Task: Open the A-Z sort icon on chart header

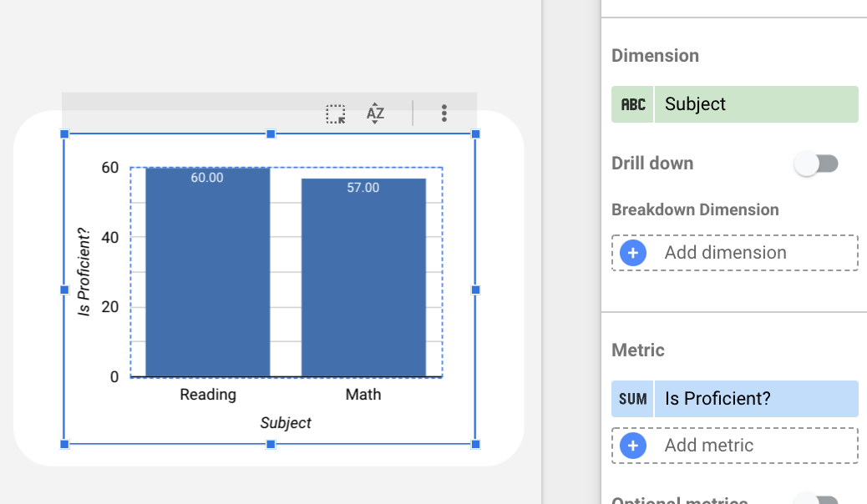Action: pyautogui.click(x=375, y=113)
